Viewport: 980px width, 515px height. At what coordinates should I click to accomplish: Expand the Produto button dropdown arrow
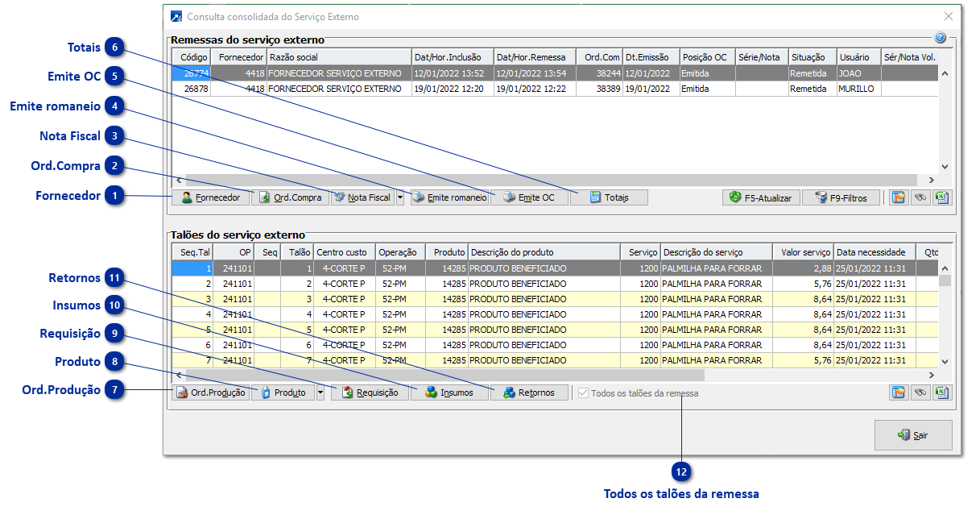tap(320, 392)
